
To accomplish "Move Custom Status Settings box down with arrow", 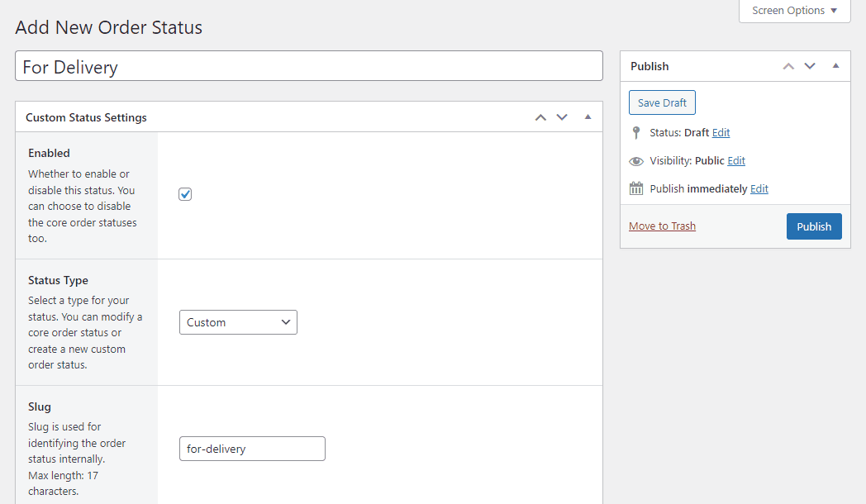I will [x=562, y=117].
